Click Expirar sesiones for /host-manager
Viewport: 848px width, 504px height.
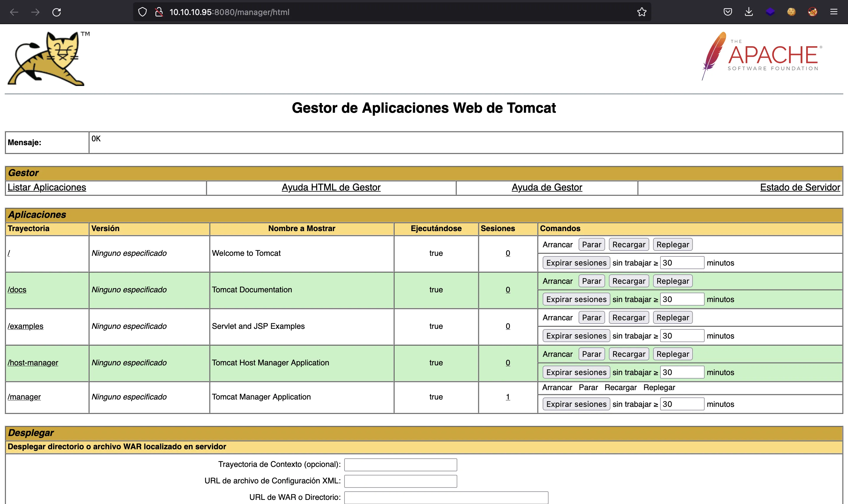576,373
